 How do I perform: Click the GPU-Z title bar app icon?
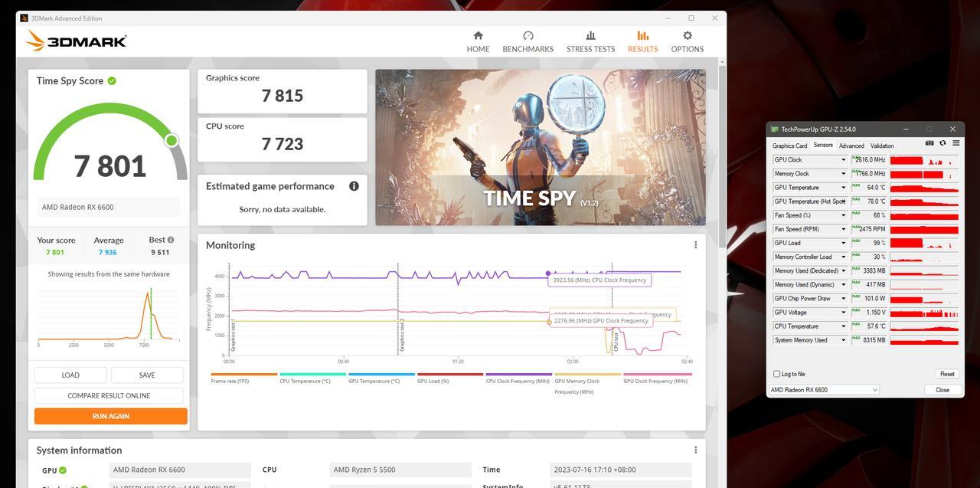[x=775, y=129]
